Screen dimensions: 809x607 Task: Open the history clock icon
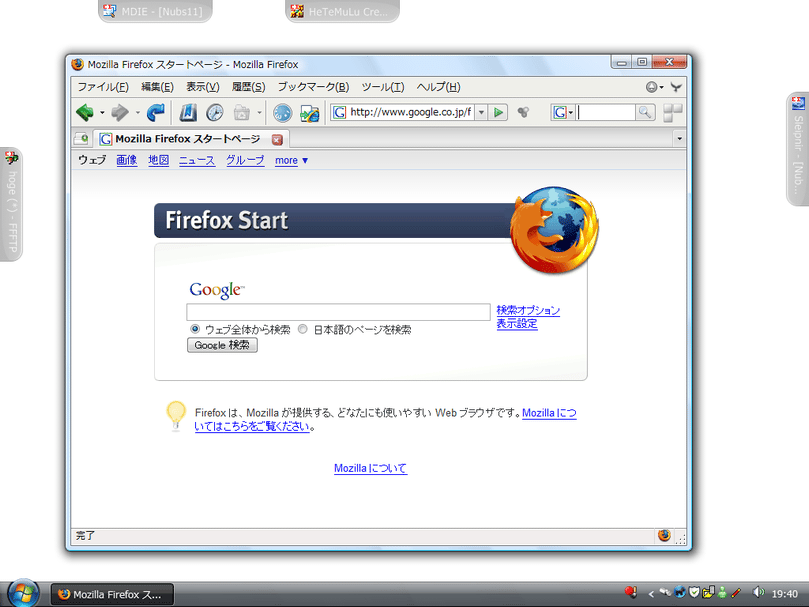(215, 113)
